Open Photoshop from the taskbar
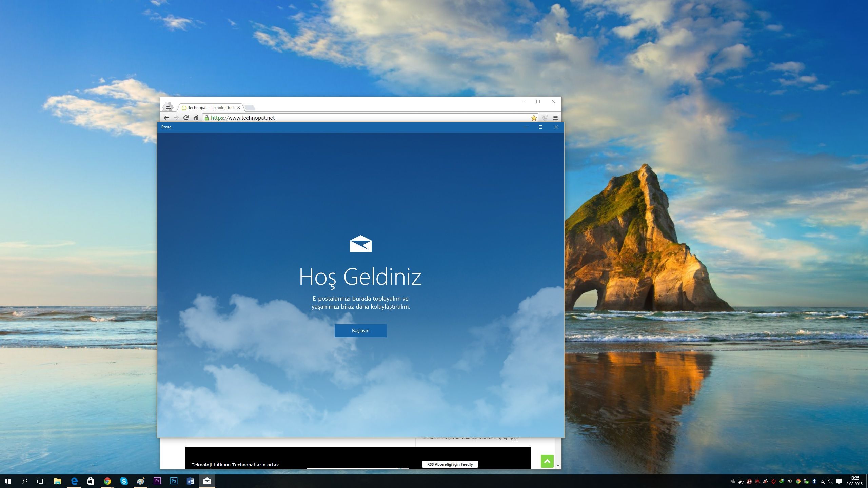 pyautogui.click(x=174, y=481)
